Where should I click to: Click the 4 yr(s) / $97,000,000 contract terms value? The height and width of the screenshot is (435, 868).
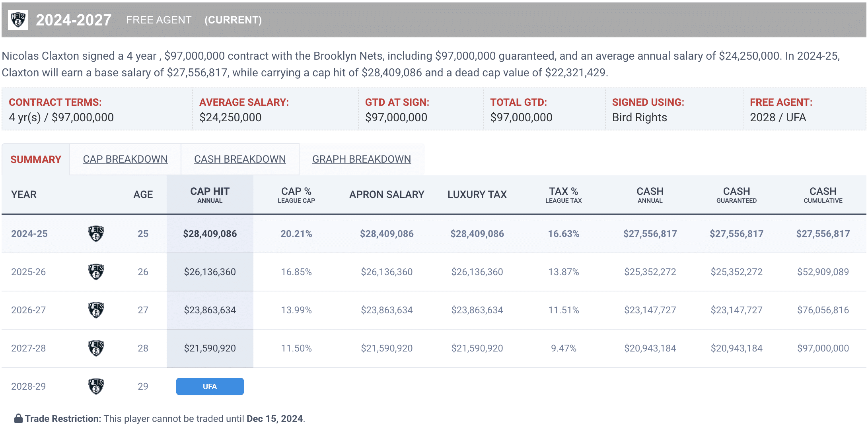pos(61,117)
